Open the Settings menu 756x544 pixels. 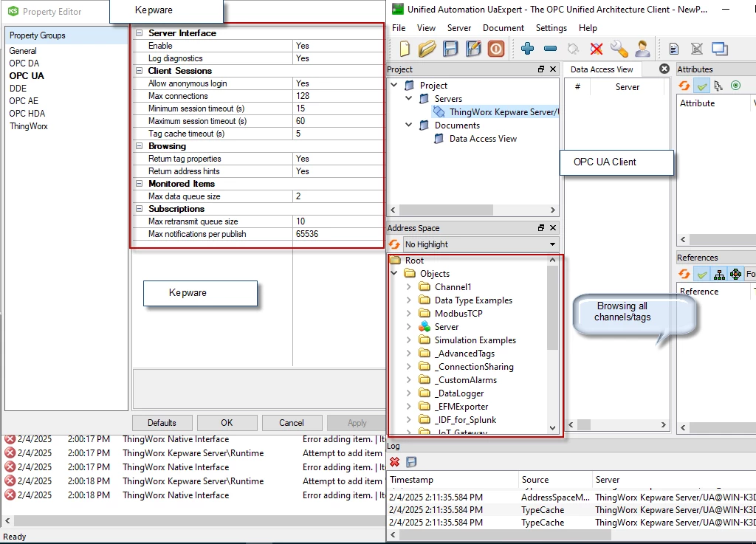551,28
